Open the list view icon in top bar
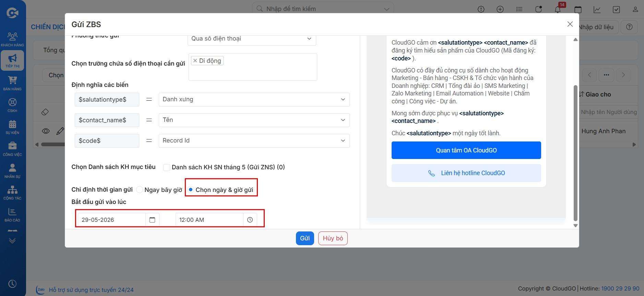The height and width of the screenshot is (296, 644). point(520,9)
